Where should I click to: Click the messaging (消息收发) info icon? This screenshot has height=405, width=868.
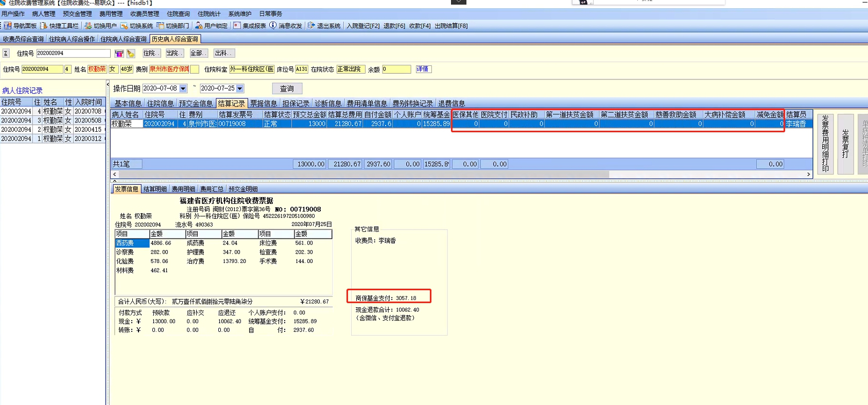click(273, 25)
